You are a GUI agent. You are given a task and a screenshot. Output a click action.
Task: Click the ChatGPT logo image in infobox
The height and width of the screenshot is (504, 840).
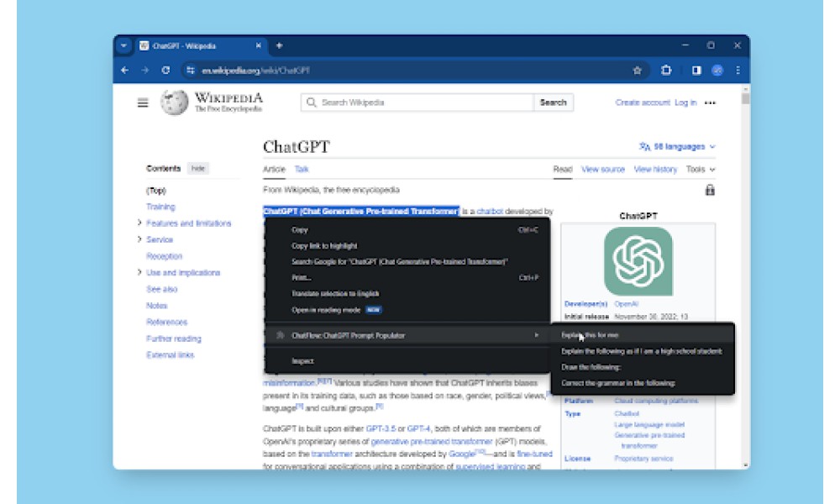coord(638,261)
